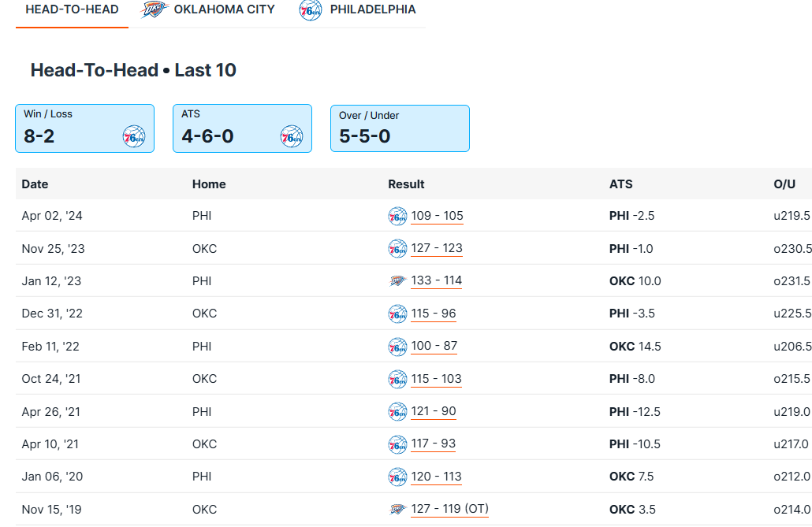Click the Thunder logo beside 133 - 114
The height and width of the screenshot is (527, 812).
(x=397, y=281)
